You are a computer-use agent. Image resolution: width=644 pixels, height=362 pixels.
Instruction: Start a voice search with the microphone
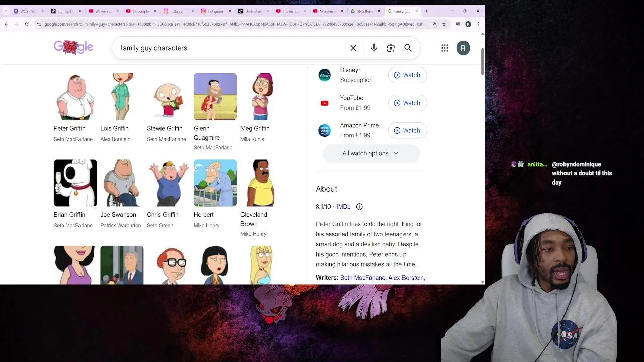click(374, 48)
